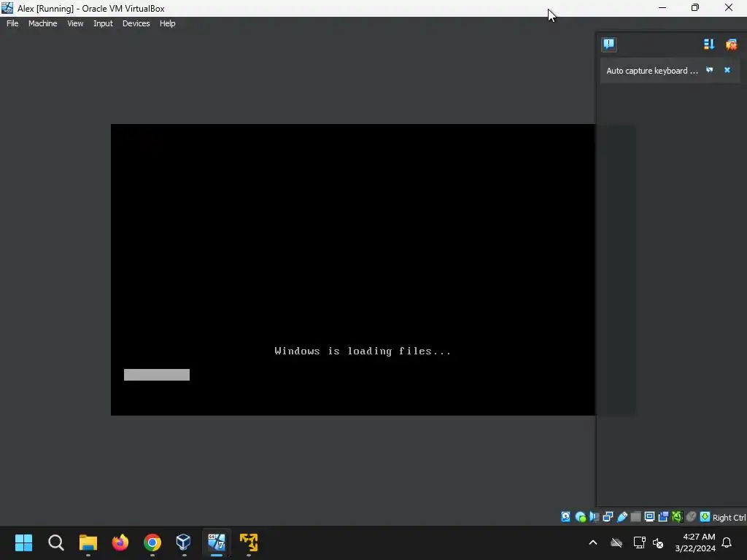Open taskbar Search
The width and height of the screenshot is (747, 560).
55,542
